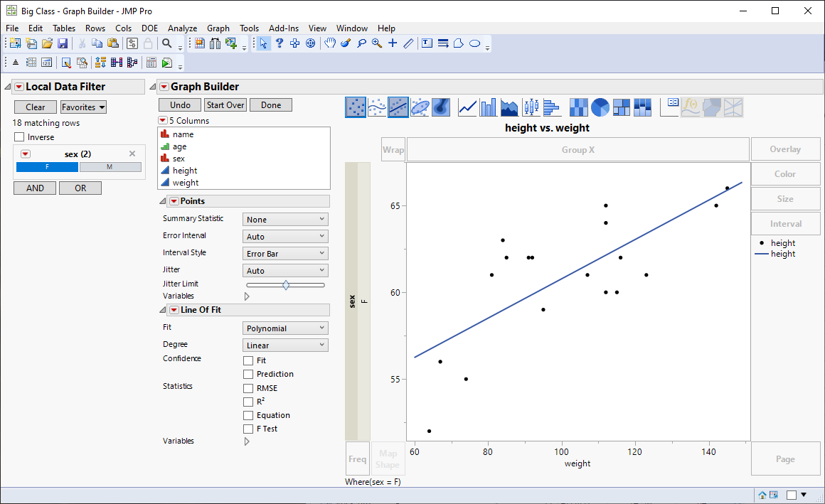Enable the R² statistics checkbox
Screen dimensions: 825x504
pos(248,402)
